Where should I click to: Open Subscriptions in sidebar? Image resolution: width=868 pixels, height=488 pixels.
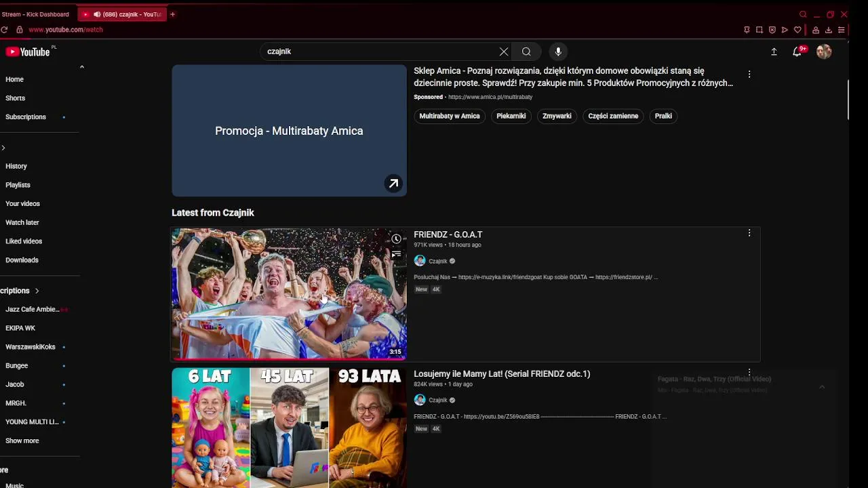26,117
